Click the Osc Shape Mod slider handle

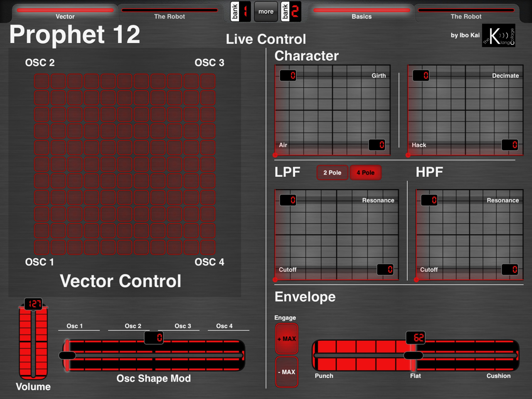[x=67, y=355]
